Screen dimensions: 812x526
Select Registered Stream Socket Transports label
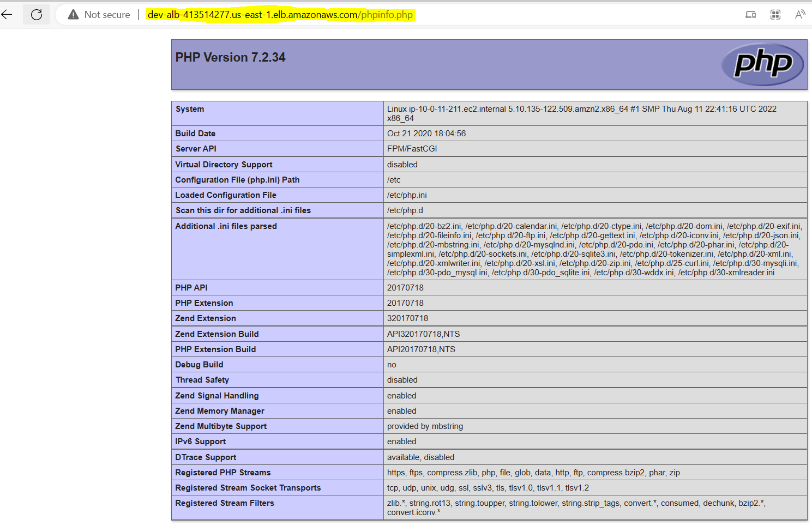248,488
